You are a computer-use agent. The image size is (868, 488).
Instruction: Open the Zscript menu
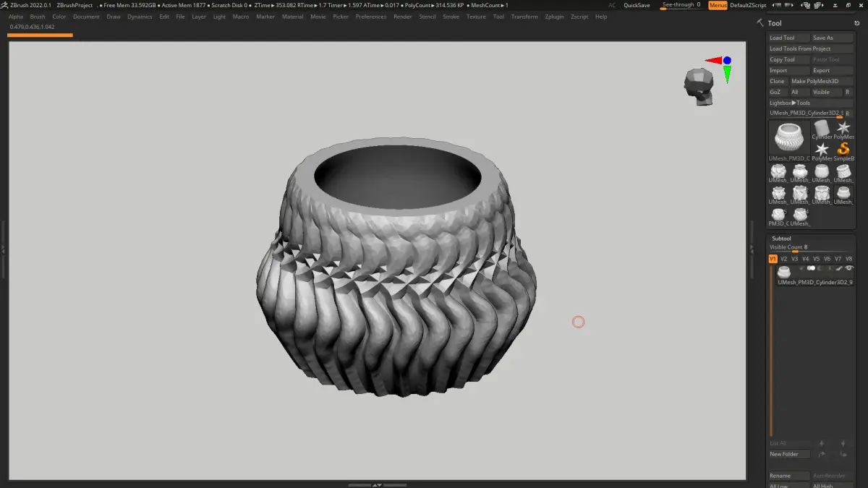click(579, 17)
